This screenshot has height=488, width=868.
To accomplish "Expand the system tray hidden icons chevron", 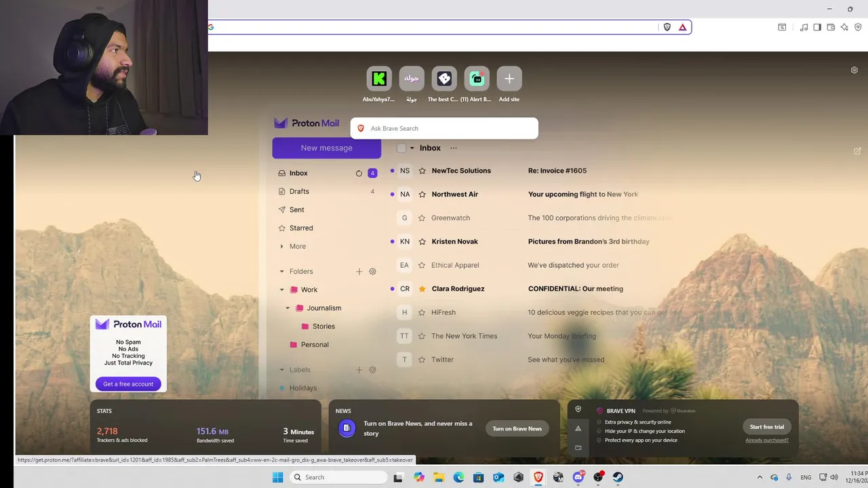I will [x=759, y=477].
